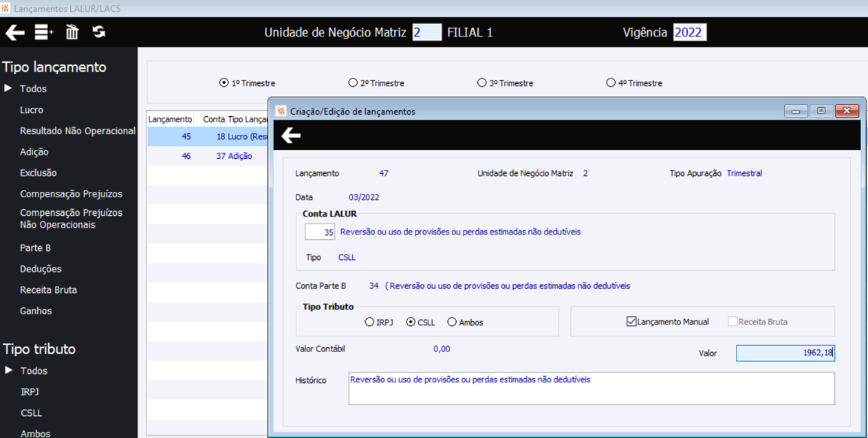
Task: Click the back arrow in main toolbar
Action: [15, 32]
